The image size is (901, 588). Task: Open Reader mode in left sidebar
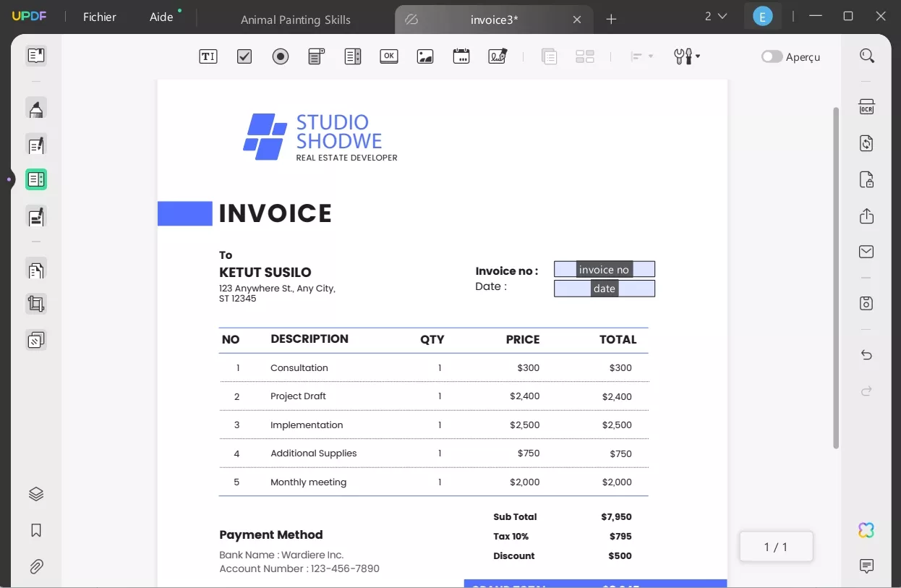36,56
